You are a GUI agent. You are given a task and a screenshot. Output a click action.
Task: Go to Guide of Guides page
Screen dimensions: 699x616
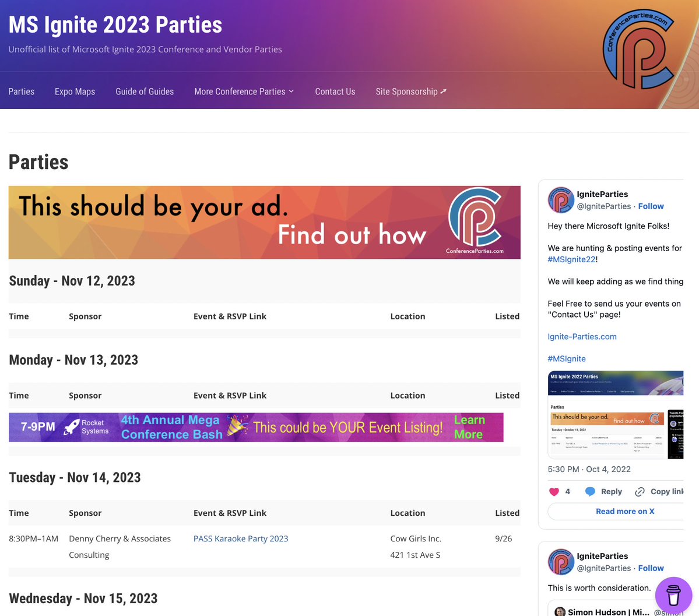point(145,91)
